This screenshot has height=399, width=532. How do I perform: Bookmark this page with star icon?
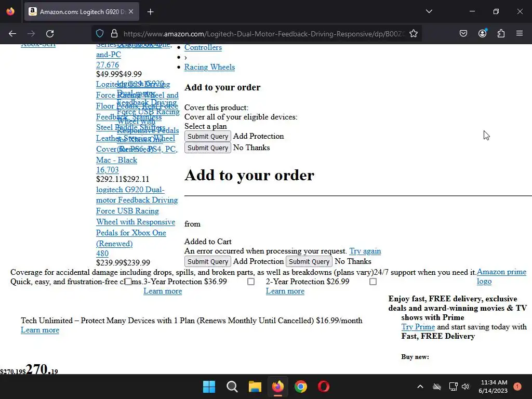(413, 34)
